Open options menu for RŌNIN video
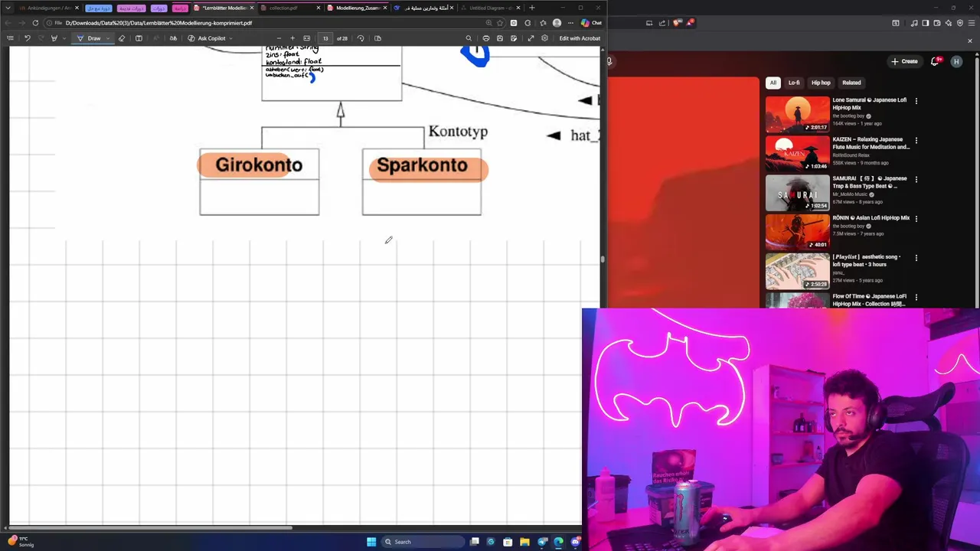This screenshot has width=980, height=551. coord(916,218)
